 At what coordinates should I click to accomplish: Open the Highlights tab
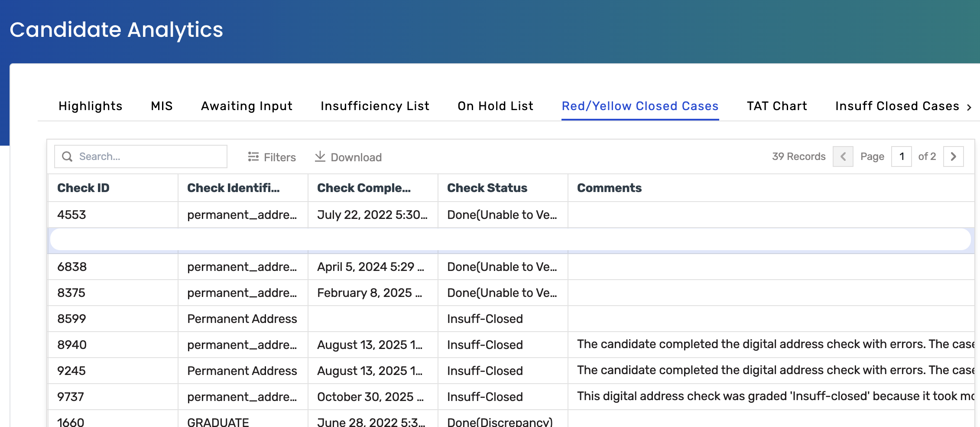coord(90,106)
